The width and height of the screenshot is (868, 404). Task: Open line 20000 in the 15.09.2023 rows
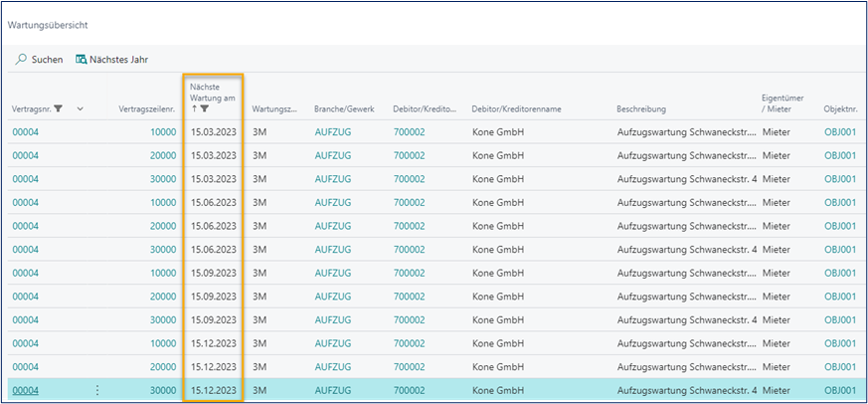pyautogui.click(x=163, y=297)
